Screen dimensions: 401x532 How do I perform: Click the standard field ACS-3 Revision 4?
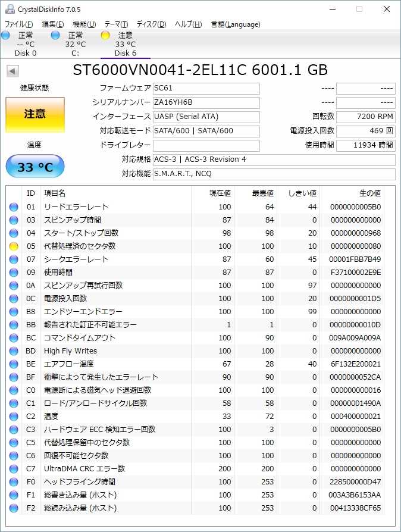coord(274,160)
